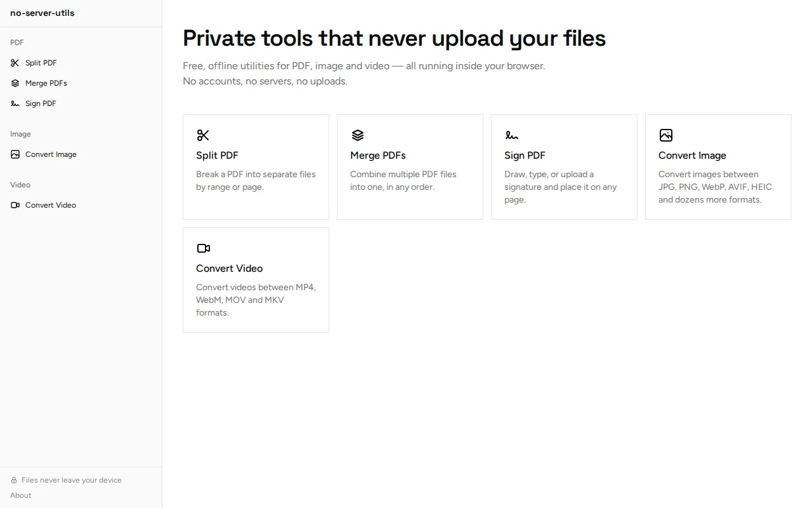The image size is (812, 508).
Task: Open Merge PDFs from the sidebar menu
Action: click(81, 83)
